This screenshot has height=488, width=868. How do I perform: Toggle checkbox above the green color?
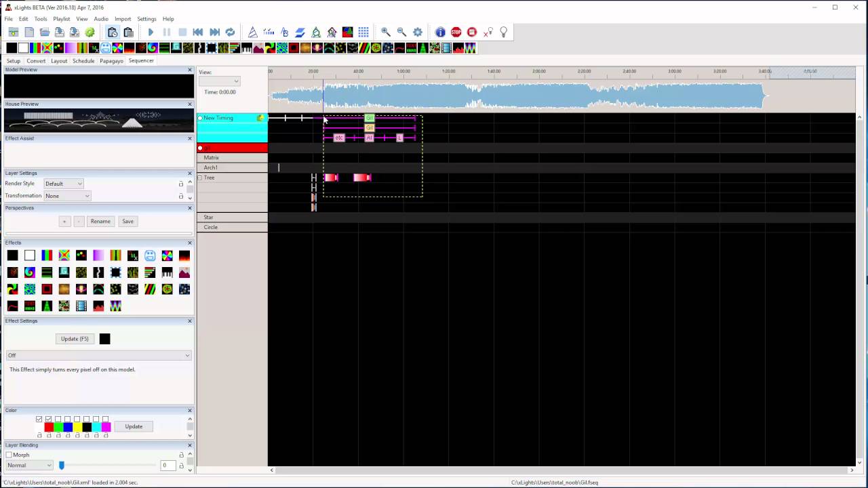58,419
